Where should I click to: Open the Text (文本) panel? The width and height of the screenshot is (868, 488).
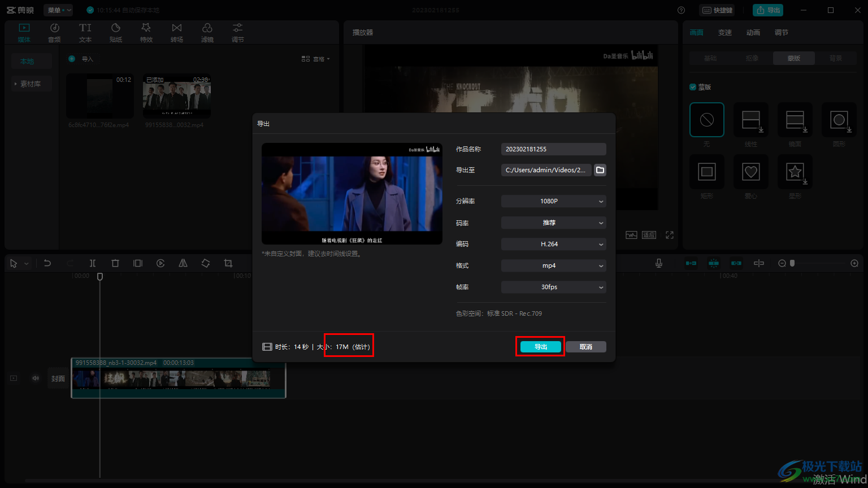(x=85, y=33)
